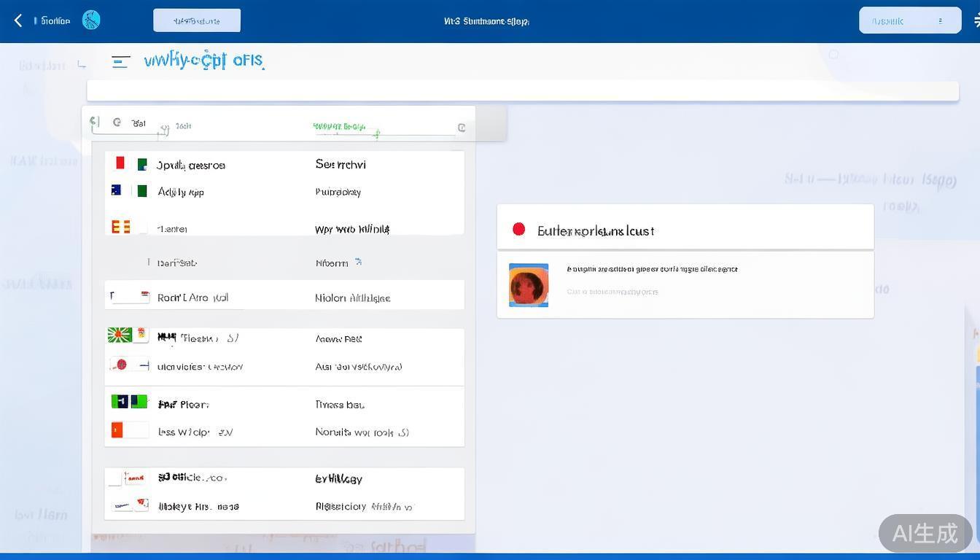Image resolution: width=980 pixels, height=560 pixels.
Task: Select the red circle beside Eutler heading
Action: tap(518, 229)
